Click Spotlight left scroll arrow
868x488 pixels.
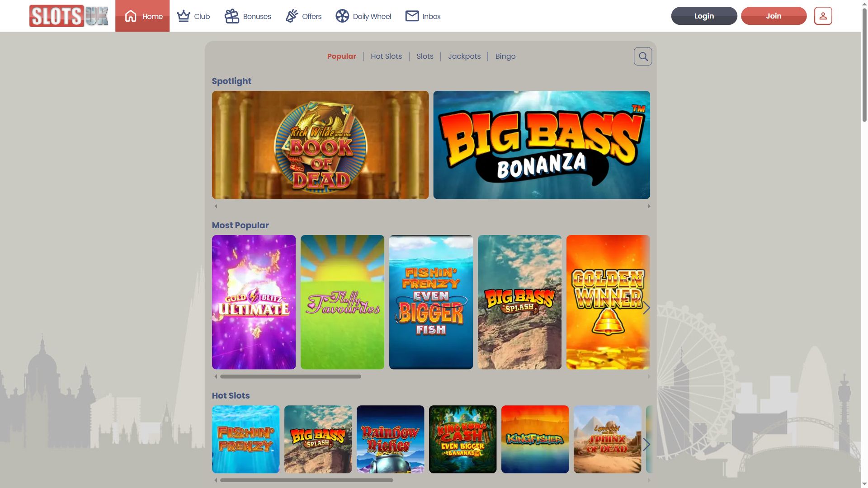pyautogui.click(x=216, y=206)
